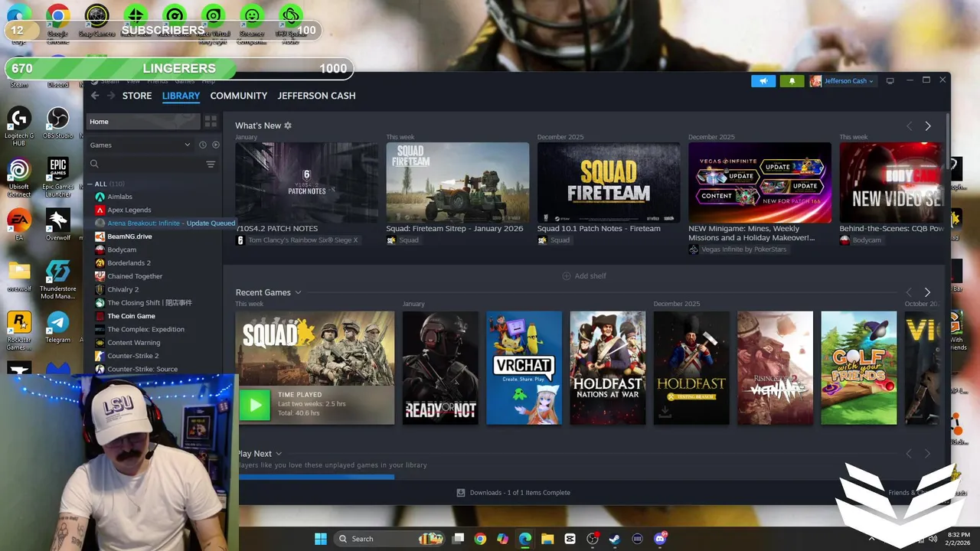Open Windows Start menu
The image size is (980, 551).
point(321,539)
